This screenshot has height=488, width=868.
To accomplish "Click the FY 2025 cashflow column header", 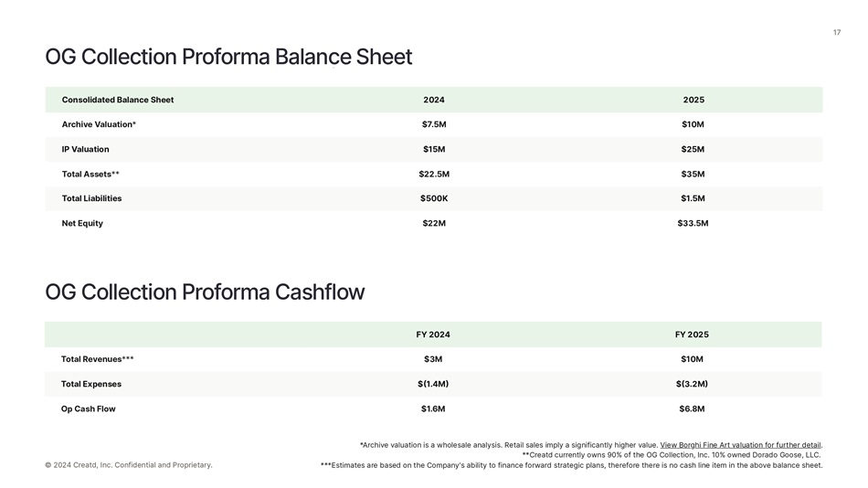I will pos(692,334).
